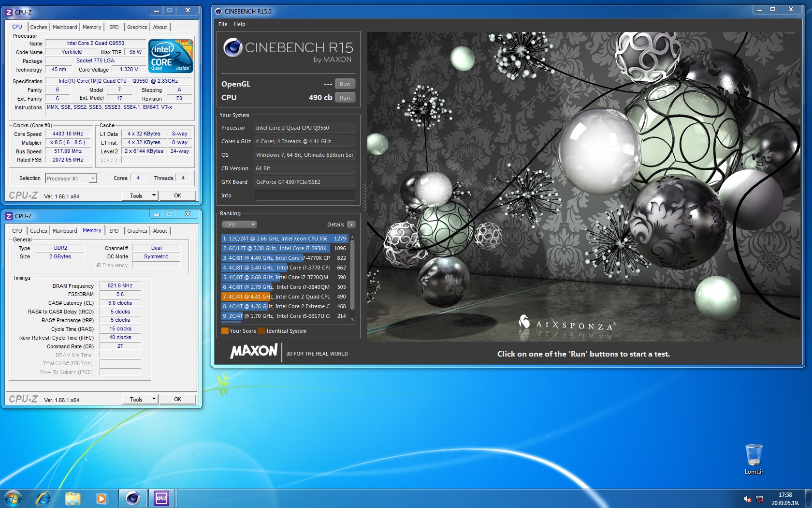Open CPU ranking type dropdown
Screen dimensions: 812x508
239,224
